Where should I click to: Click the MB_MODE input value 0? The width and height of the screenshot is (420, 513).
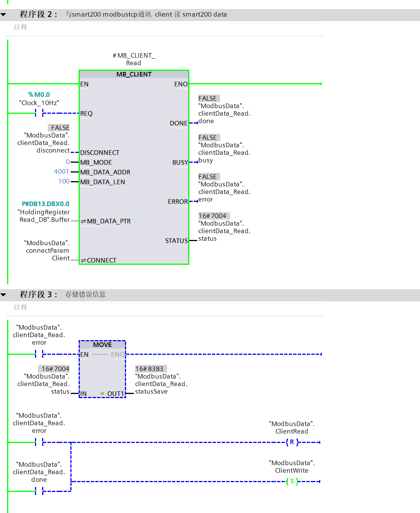[x=68, y=162]
